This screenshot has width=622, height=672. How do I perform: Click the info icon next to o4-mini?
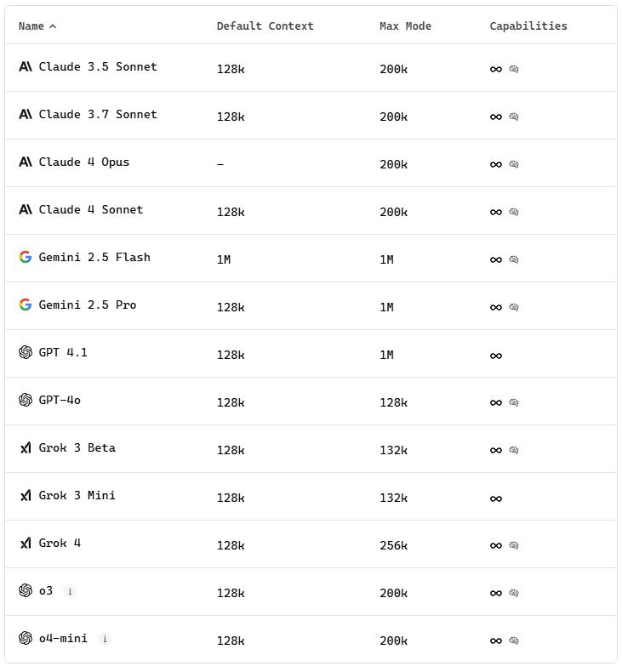105,639
